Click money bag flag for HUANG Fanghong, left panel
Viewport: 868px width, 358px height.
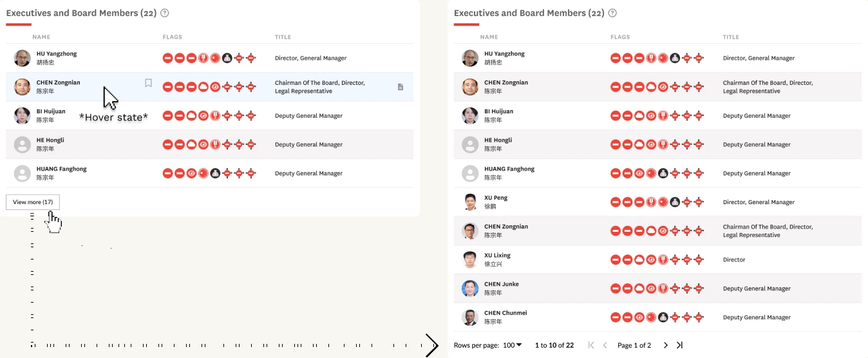pos(215,173)
